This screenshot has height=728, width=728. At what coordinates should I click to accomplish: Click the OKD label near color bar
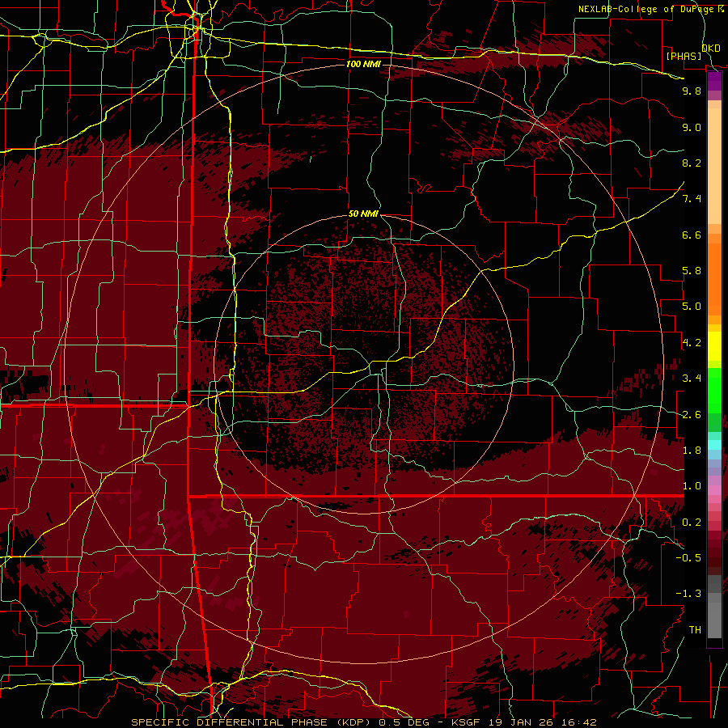click(x=711, y=49)
